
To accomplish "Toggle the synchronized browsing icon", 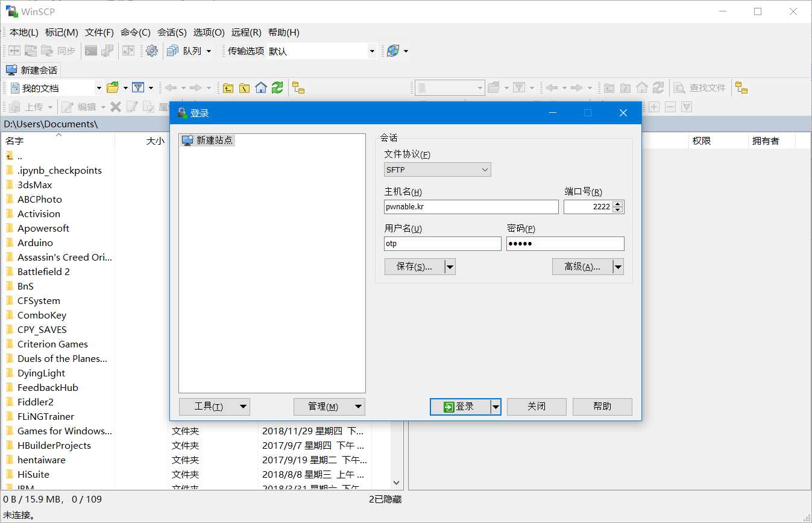I will [128, 51].
